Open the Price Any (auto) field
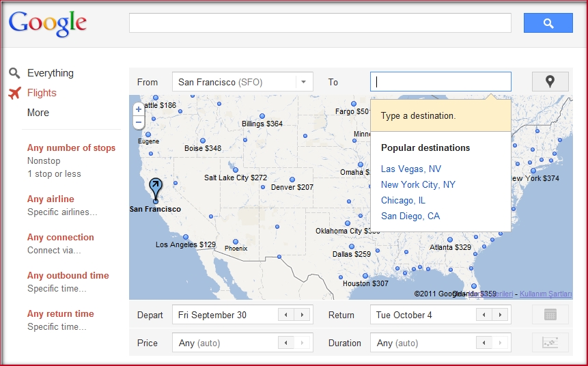 (242, 343)
